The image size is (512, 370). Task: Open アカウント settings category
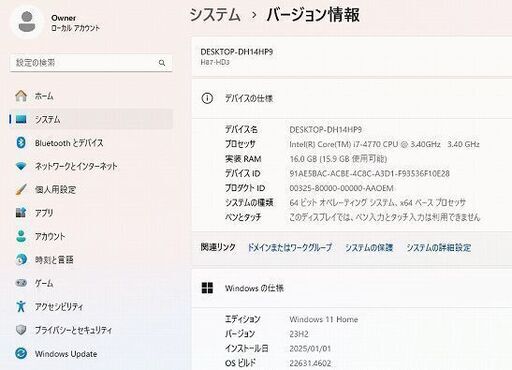coord(91,236)
